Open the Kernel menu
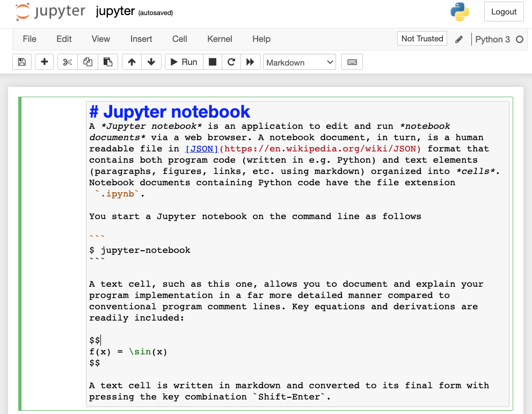Image resolution: width=532 pixels, height=414 pixels. 220,39
